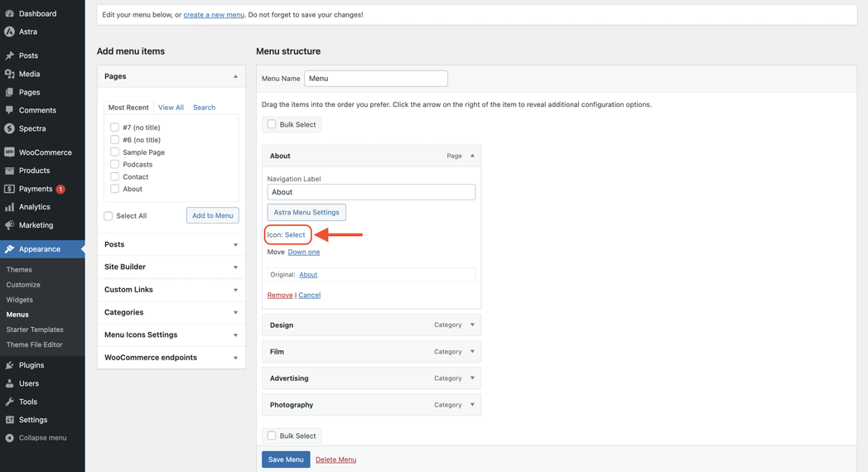
Task: Click the Posts pushpin icon
Action: [x=10, y=55]
